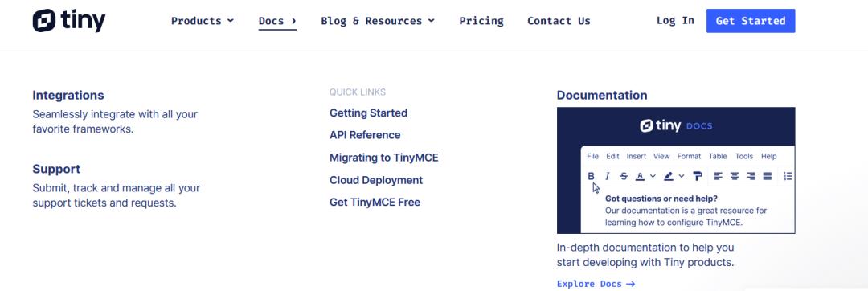The width and height of the screenshot is (868, 291).
Task: Click the Log In link
Action: coord(675,20)
